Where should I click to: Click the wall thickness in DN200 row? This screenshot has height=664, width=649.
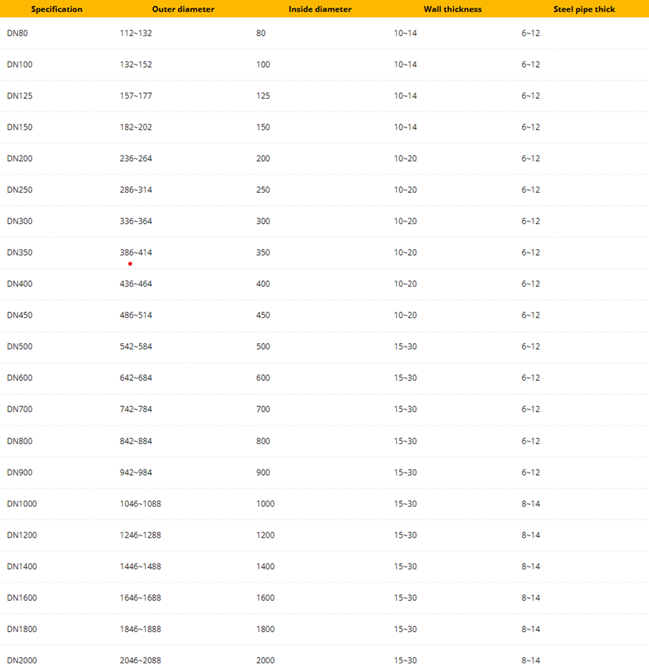[x=405, y=158]
